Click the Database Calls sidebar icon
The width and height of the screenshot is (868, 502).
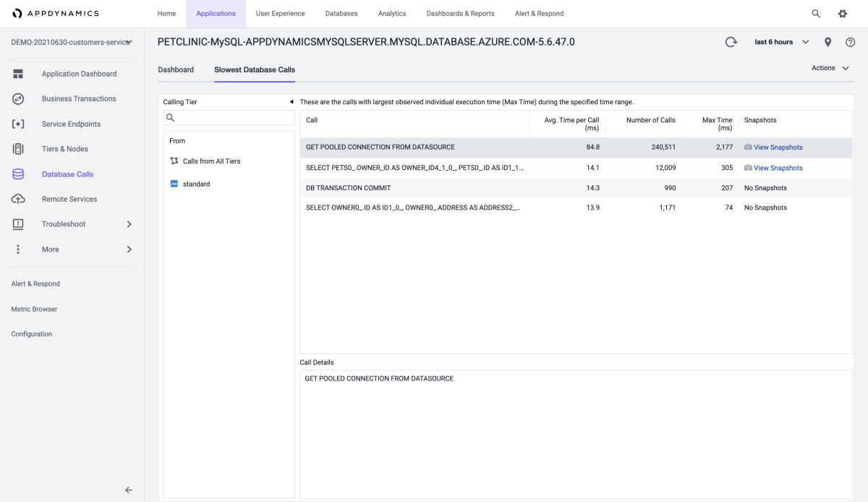pos(18,174)
